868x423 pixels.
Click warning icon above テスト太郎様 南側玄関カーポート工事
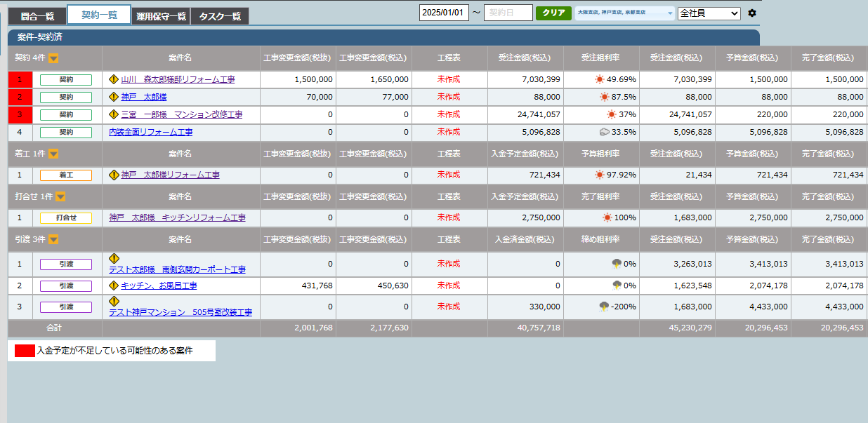pos(114,258)
